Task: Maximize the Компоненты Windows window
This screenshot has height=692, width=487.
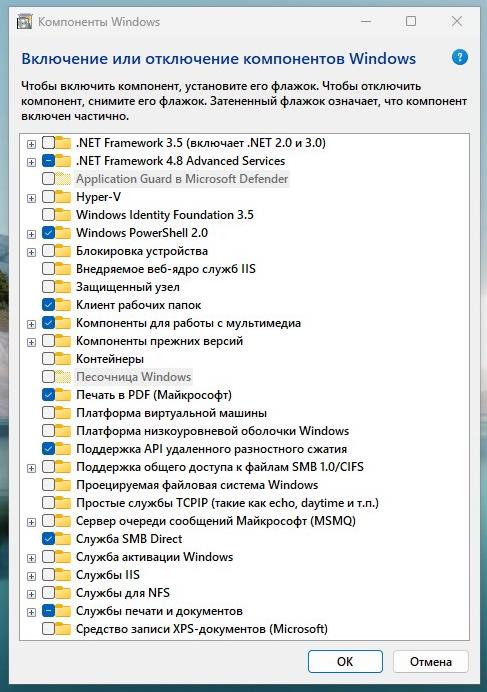Action: (411, 21)
